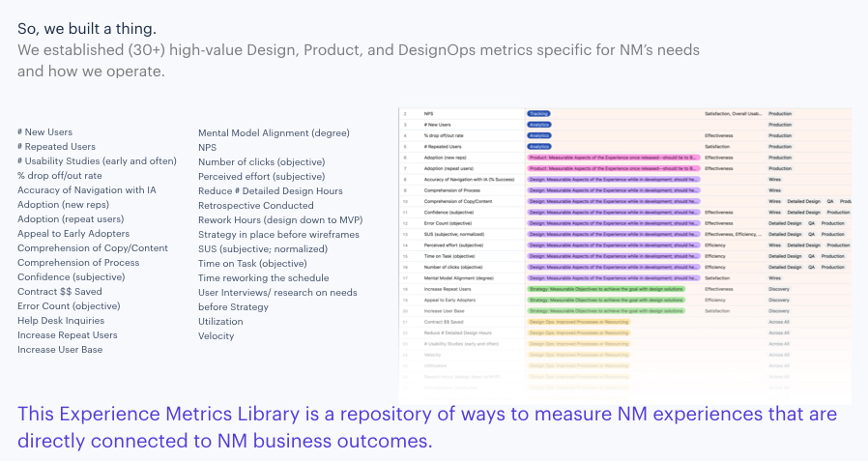Click the 'So, we built a thing.' heading
Viewport: 868px width, 461px height.
[86, 27]
